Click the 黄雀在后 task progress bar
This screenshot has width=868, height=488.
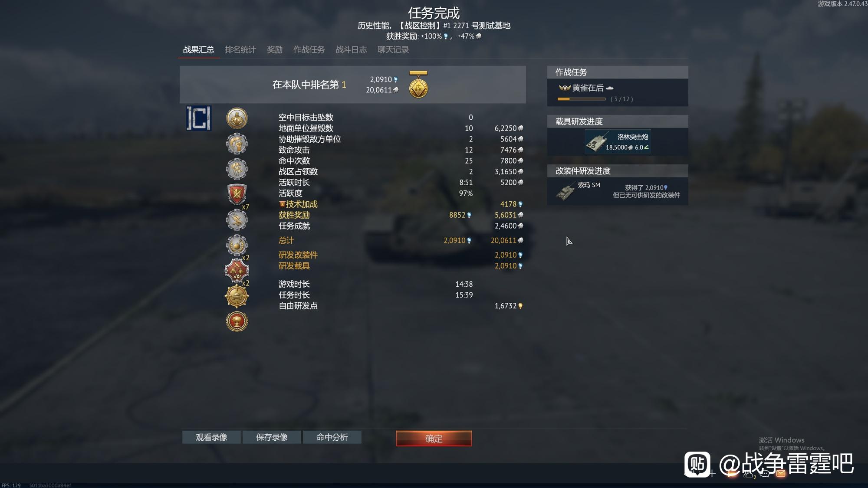tap(582, 99)
